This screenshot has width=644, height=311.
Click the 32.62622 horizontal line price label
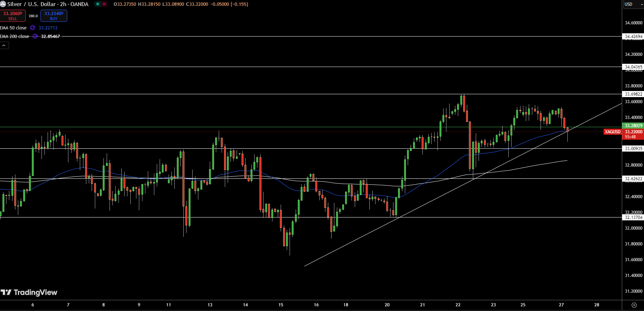[x=633, y=178]
